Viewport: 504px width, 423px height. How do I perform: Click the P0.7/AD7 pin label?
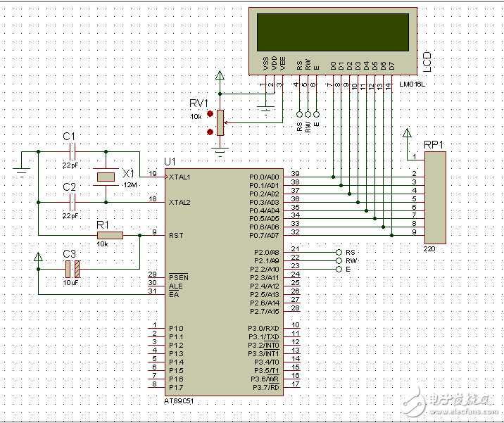[x=264, y=236]
